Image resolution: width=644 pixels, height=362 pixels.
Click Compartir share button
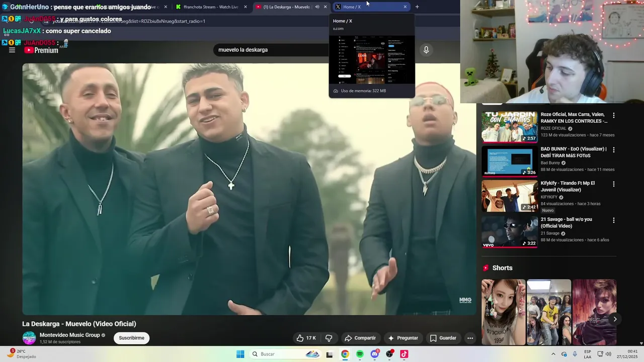coord(360,338)
